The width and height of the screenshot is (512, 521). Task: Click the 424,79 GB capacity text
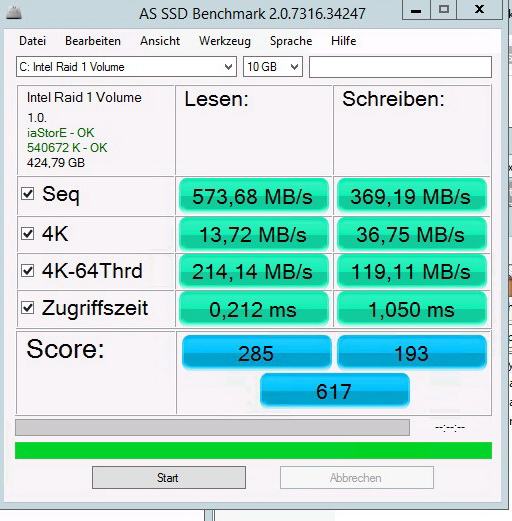tap(56, 163)
